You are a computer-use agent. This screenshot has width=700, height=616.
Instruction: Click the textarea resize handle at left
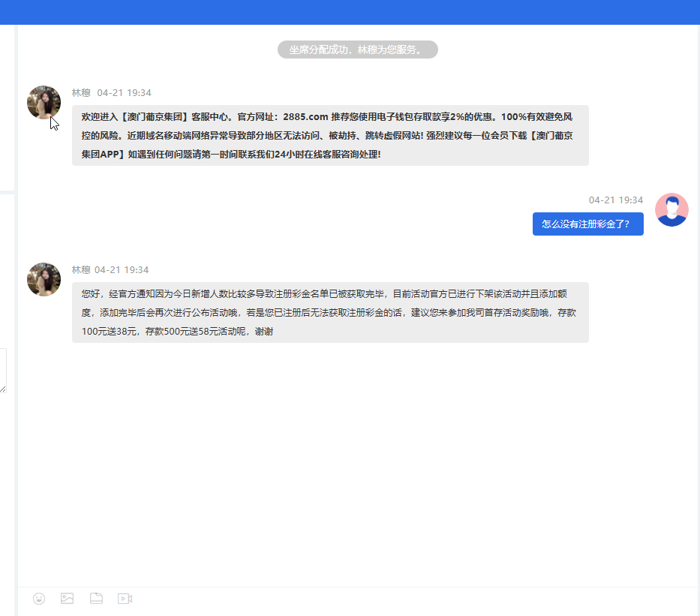pos(3,389)
